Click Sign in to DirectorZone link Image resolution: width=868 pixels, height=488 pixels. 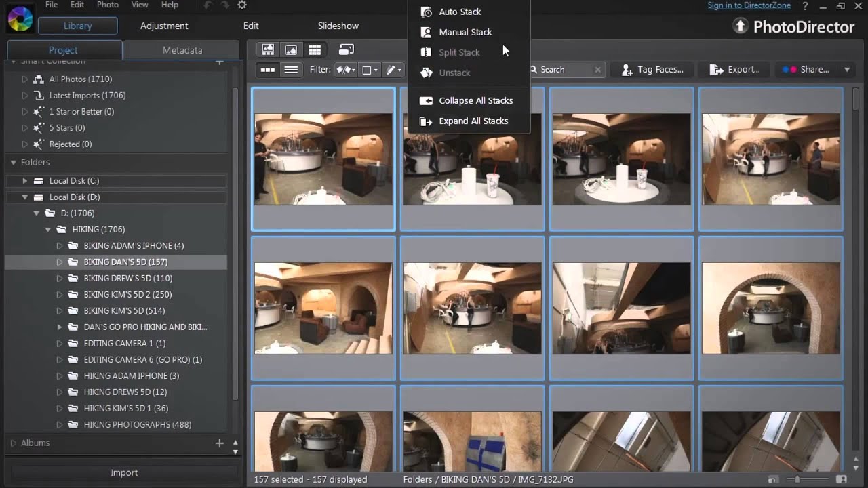coord(749,5)
